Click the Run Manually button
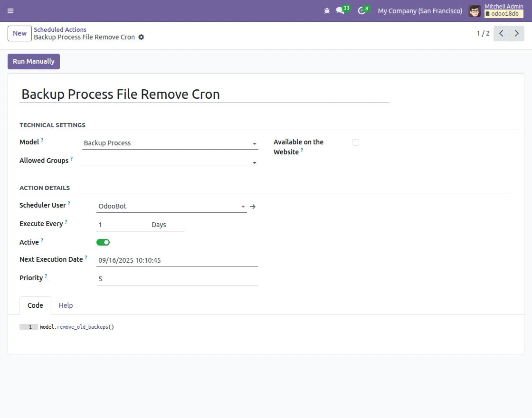Image resolution: width=532 pixels, height=418 pixels. 33,61
